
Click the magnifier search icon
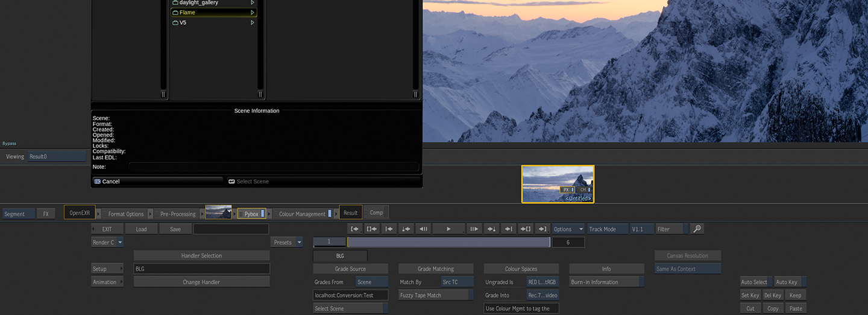click(697, 229)
